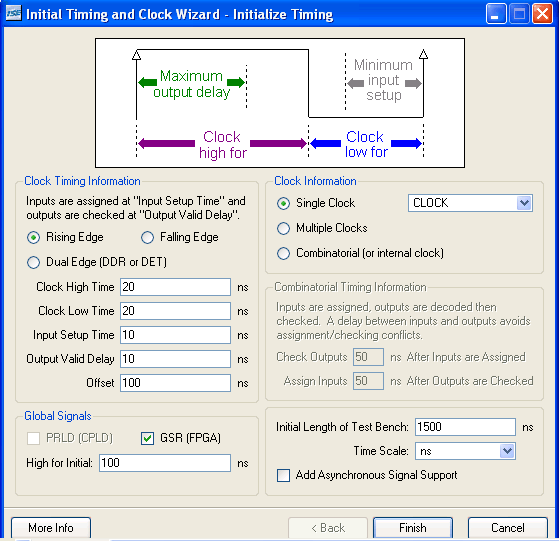Select the Falling Edge radio button

click(x=147, y=237)
